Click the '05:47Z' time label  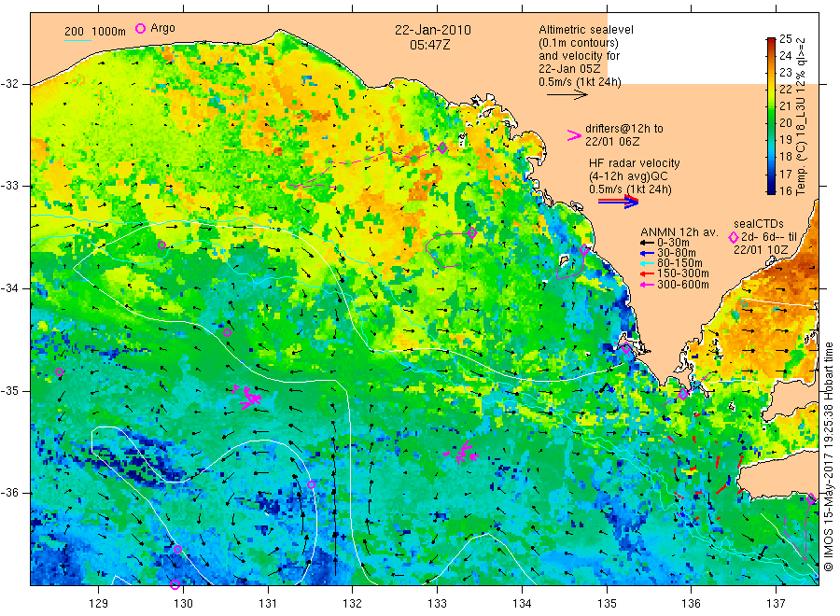pos(429,45)
